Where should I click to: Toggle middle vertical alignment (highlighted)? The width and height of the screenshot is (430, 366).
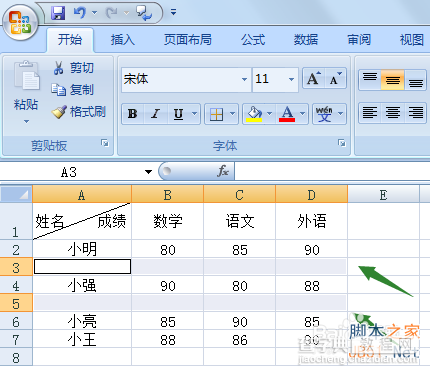pyautogui.click(x=393, y=79)
